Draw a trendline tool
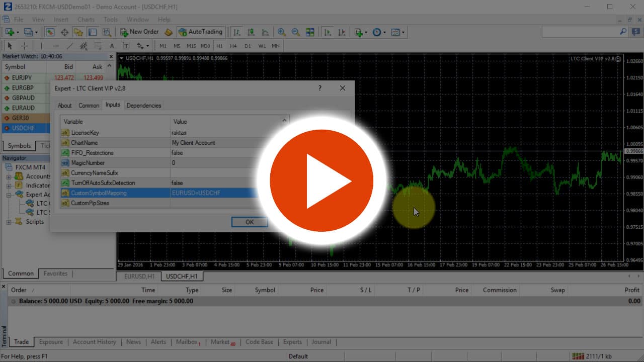The image size is (644, 362). click(69, 46)
